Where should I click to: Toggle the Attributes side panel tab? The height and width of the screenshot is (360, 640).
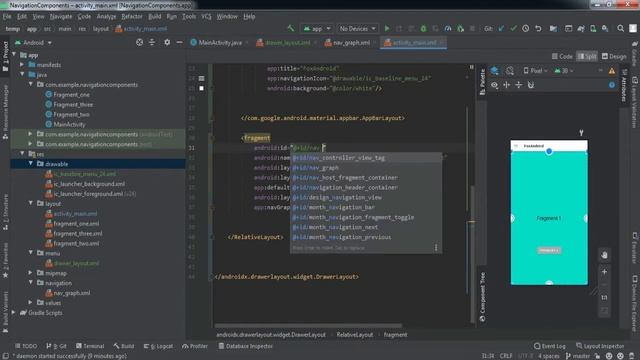[624, 85]
